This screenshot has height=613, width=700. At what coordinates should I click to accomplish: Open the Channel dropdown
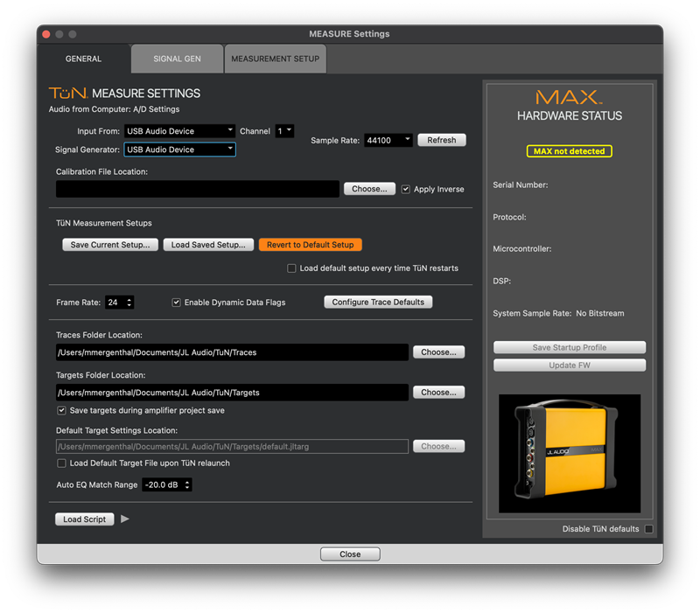pos(284,130)
